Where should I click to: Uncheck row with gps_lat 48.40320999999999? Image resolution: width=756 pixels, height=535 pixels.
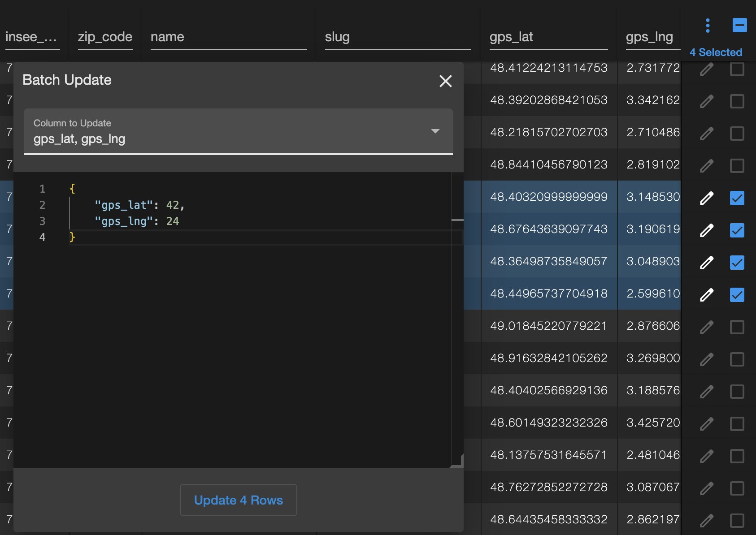(737, 198)
